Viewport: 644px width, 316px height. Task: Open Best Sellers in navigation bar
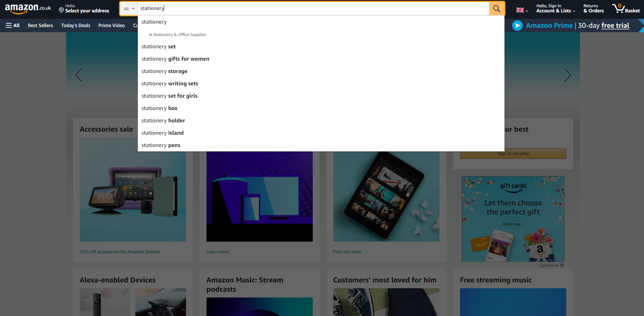[40, 25]
